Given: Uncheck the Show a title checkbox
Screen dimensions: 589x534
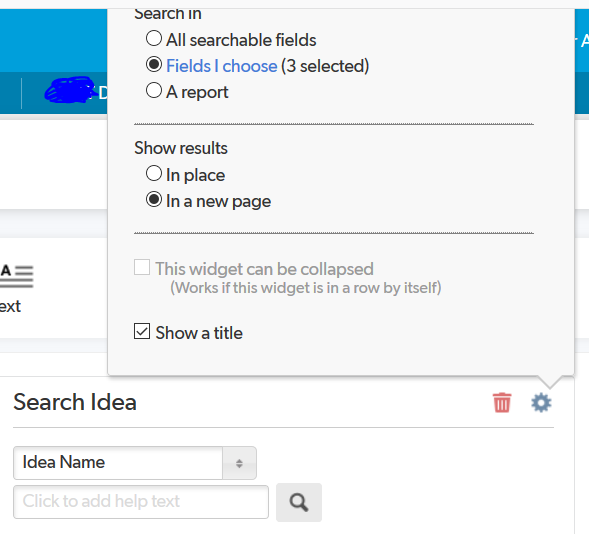Looking at the screenshot, I should coord(142,331).
